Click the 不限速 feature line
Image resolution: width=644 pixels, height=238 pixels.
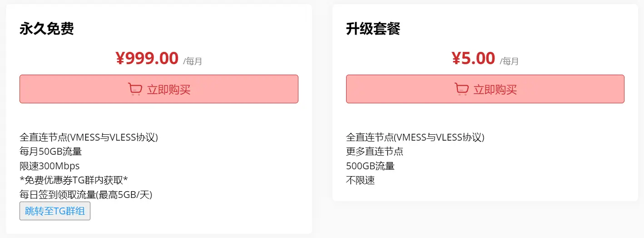361,180
